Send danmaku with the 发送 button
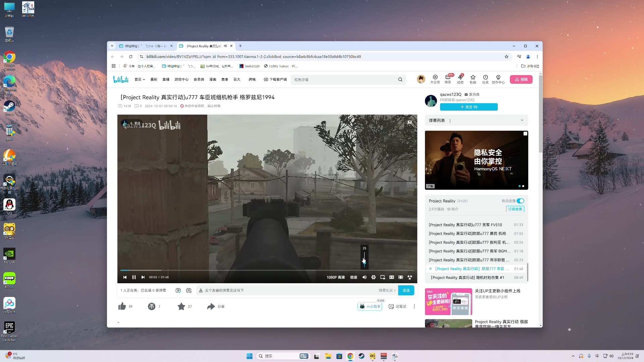The height and width of the screenshot is (362, 644). point(406,290)
